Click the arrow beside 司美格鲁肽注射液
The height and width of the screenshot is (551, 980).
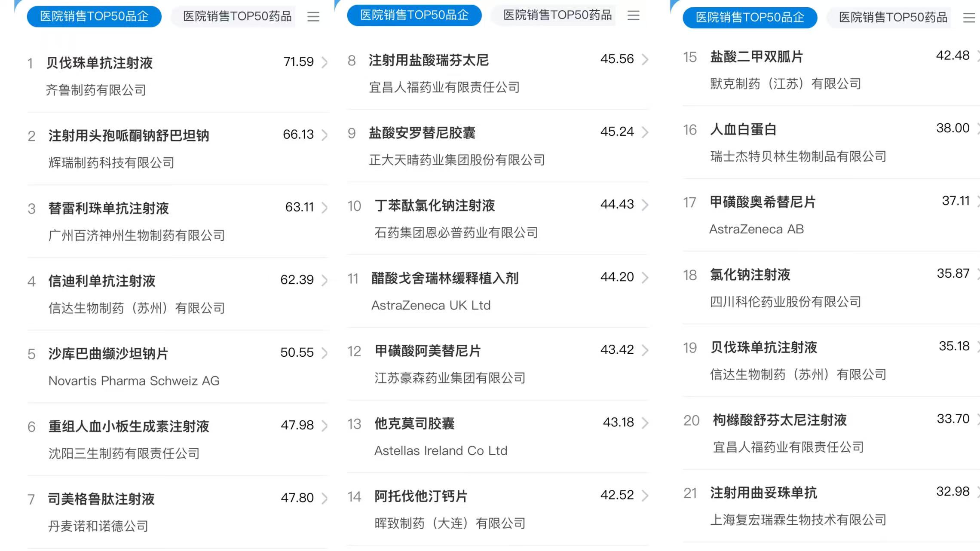click(325, 498)
